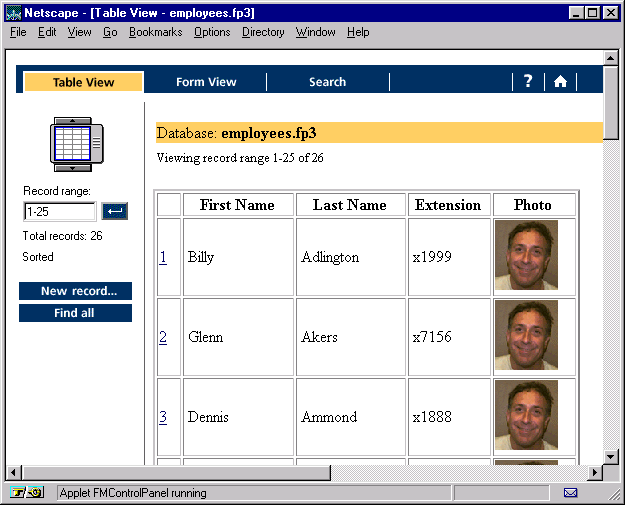Open the View menu
This screenshot has width=625, height=505.
click(79, 32)
